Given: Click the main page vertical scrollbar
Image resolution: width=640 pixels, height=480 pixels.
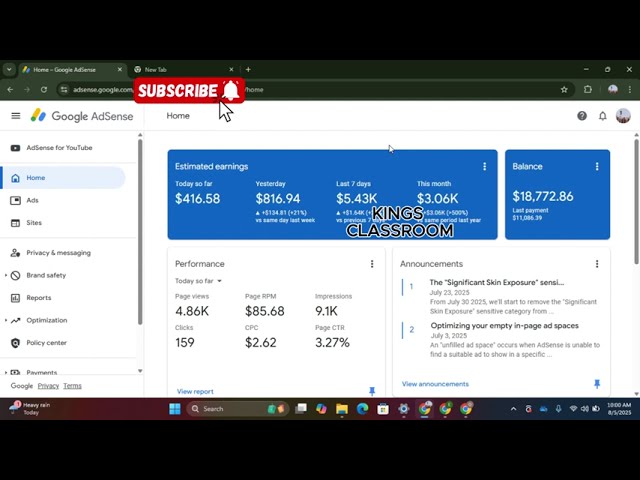Looking at the screenshot, I should tap(636, 202).
